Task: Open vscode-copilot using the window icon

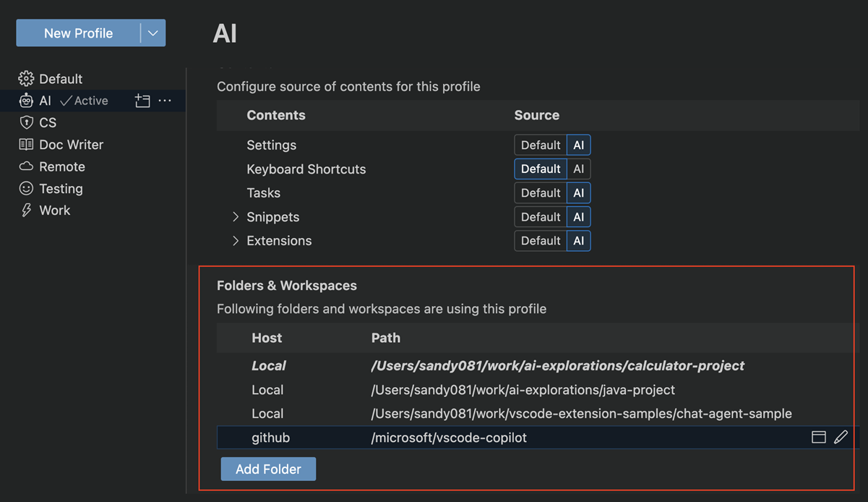Action: click(818, 437)
